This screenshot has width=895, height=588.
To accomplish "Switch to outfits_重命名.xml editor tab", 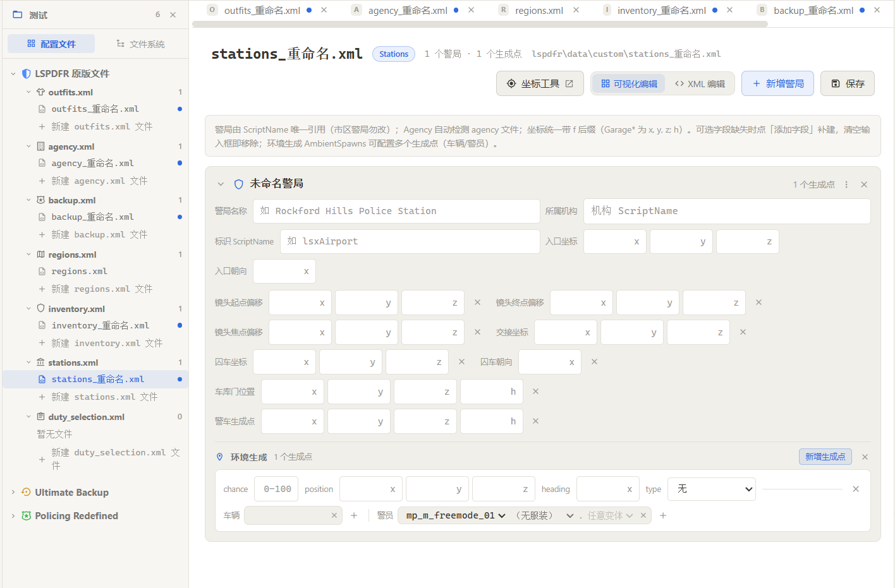I will [262, 10].
